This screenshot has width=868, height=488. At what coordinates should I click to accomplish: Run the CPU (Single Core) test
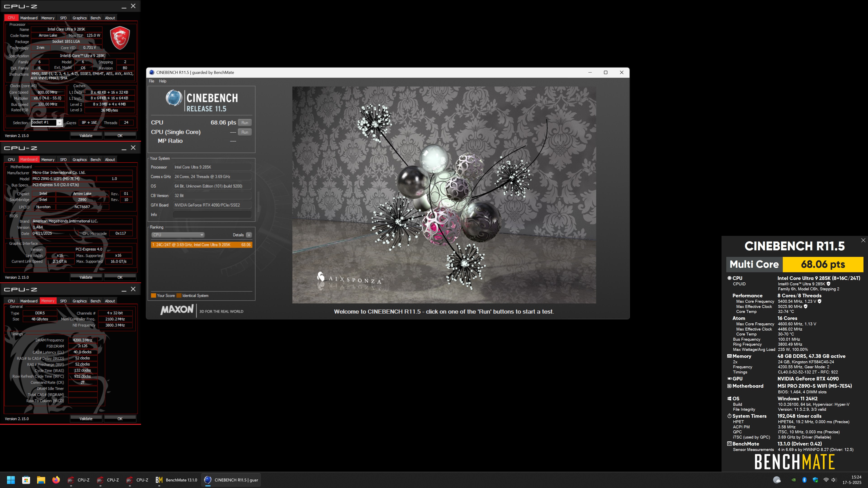pos(245,132)
